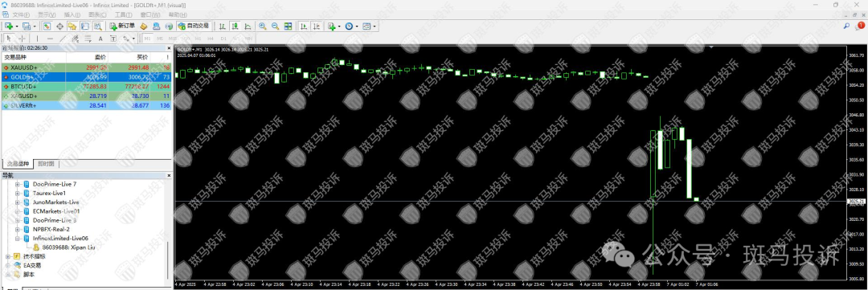The image size is (868, 290).
Task: Choose the text label (A) drawing tool
Action: pos(100,39)
